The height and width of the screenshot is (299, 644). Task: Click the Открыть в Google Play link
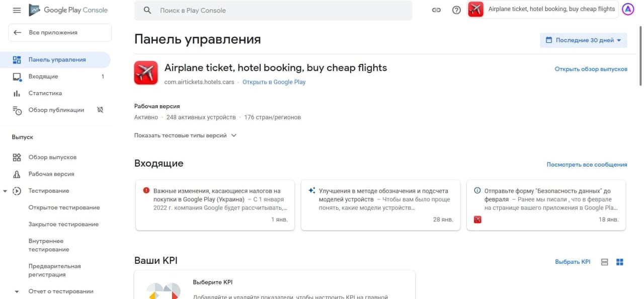274,82
